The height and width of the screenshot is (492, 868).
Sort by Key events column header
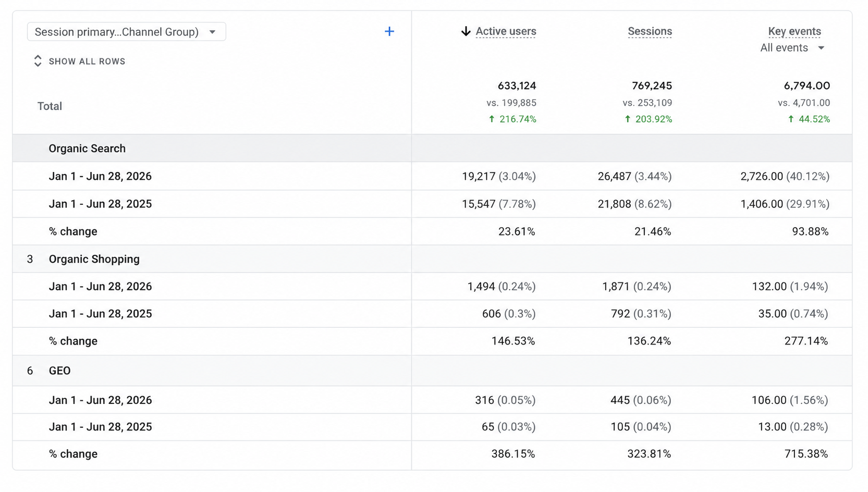pyautogui.click(x=794, y=31)
